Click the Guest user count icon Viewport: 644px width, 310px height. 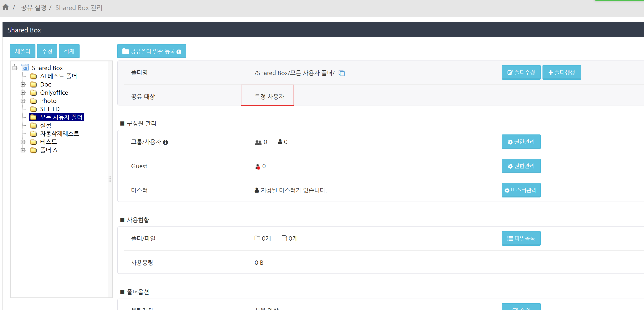click(258, 166)
